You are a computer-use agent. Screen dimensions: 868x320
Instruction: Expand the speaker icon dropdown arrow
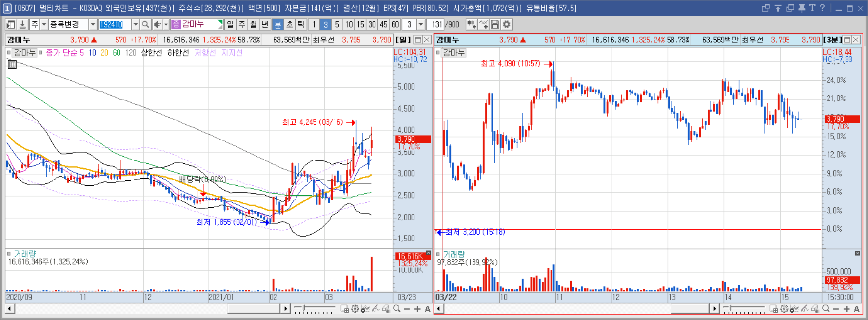pyautogui.click(x=166, y=24)
